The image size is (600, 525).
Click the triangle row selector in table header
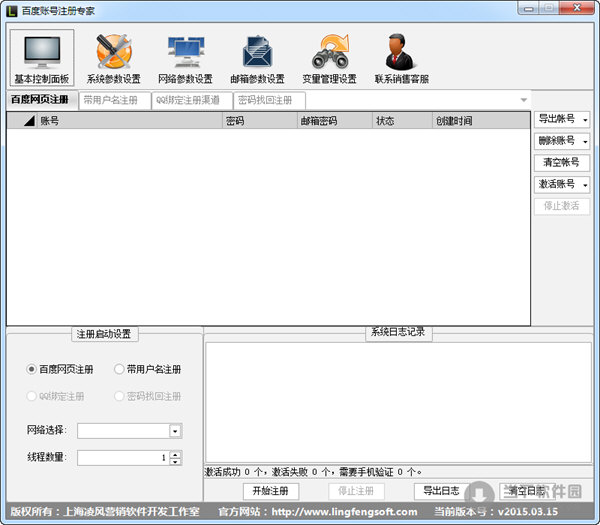(29, 121)
